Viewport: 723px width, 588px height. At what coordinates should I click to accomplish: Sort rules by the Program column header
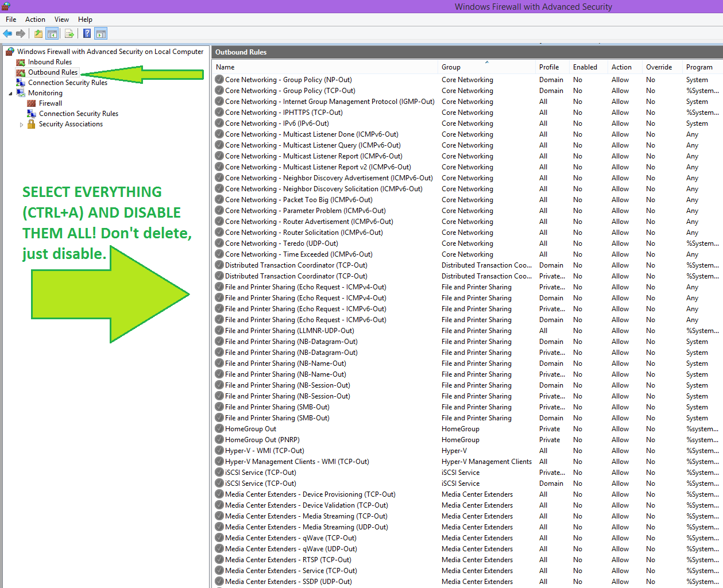[x=702, y=67]
